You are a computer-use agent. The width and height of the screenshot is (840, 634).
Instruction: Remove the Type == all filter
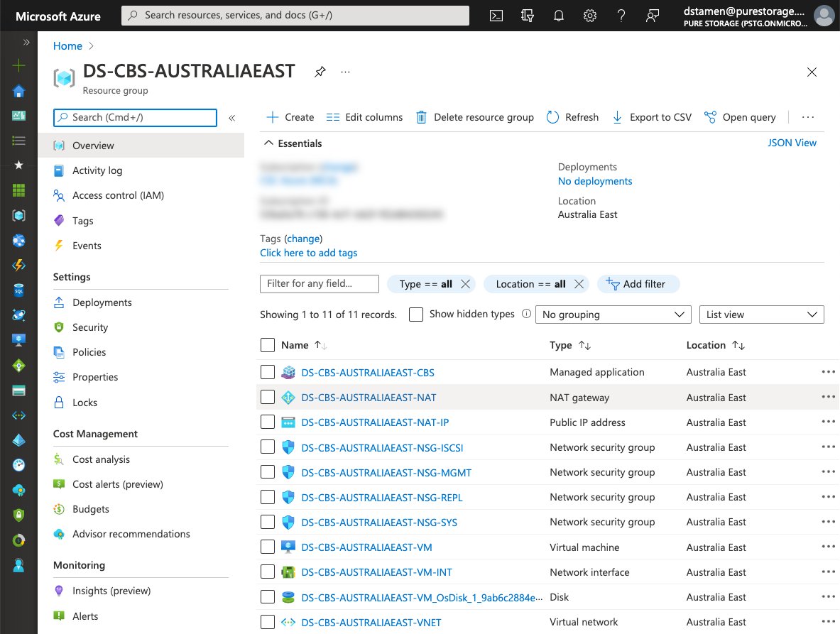(x=466, y=284)
